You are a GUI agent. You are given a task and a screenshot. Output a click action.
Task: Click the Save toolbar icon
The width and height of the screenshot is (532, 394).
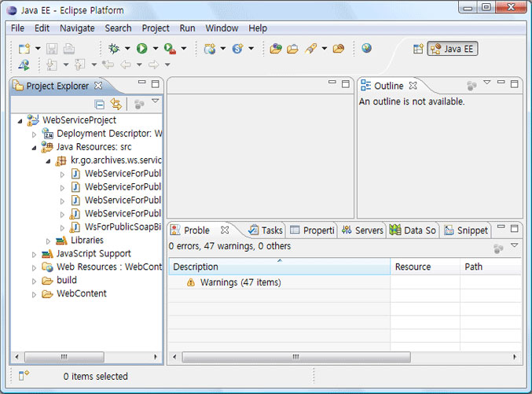52,49
